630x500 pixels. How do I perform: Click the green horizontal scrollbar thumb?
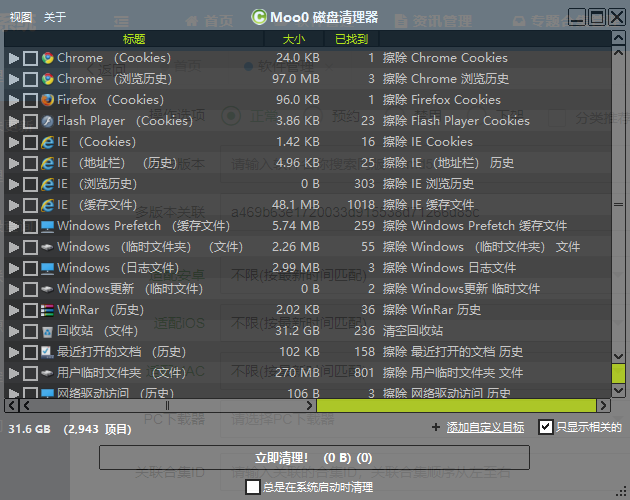[456, 406]
